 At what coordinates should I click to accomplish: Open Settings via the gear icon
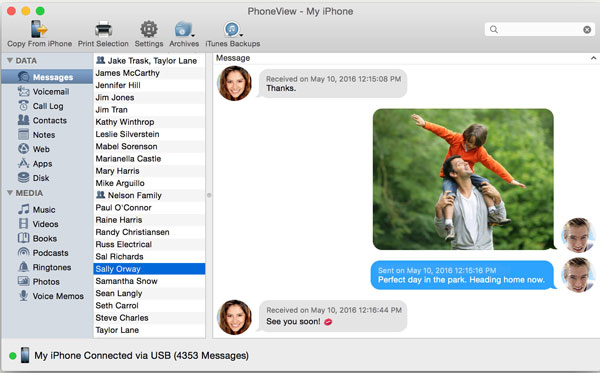149,29
